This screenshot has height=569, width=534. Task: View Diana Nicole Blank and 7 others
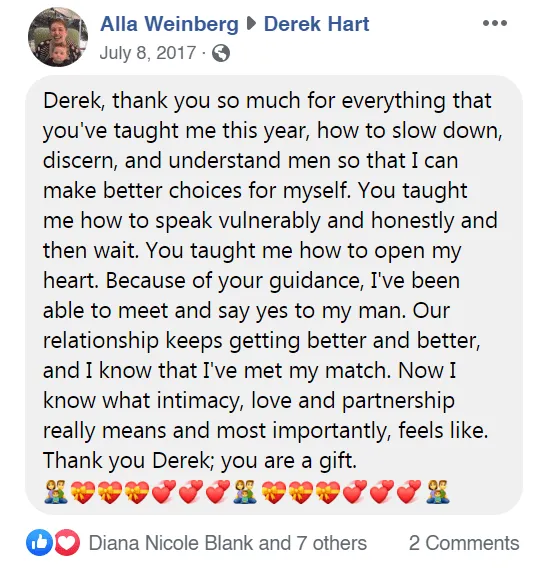[228, 543]
